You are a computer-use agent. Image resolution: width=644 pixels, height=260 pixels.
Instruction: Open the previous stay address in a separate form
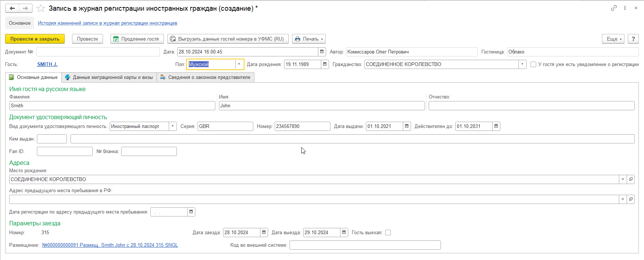(631, 199)
